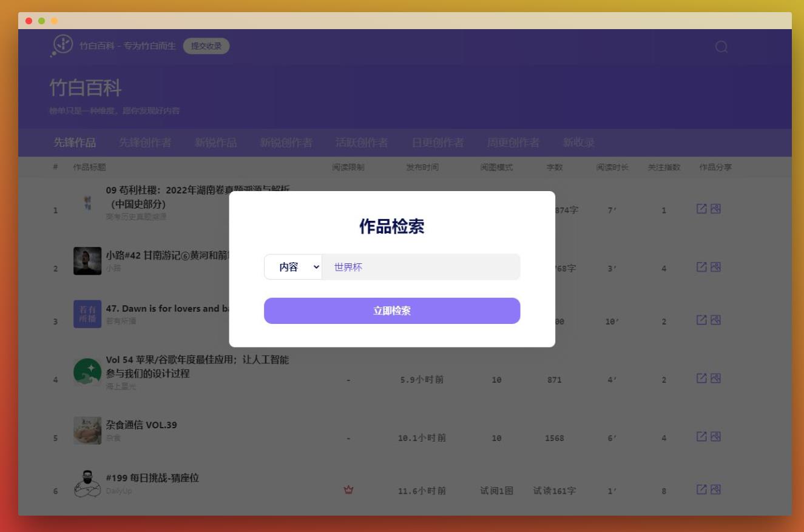Open article 47. Dawn is for lovers title
Image resolution: width=804 pixels, height=532 pixels.
167,308
